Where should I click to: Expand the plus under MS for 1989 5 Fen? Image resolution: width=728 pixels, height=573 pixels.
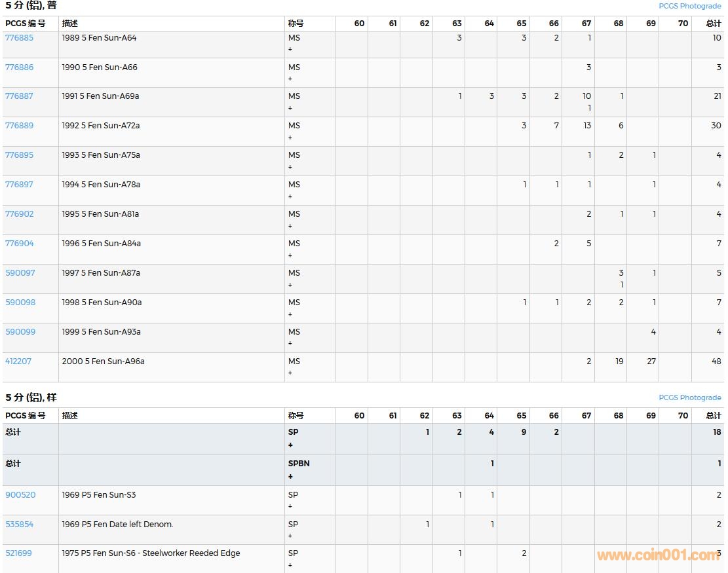click(290, 50)
